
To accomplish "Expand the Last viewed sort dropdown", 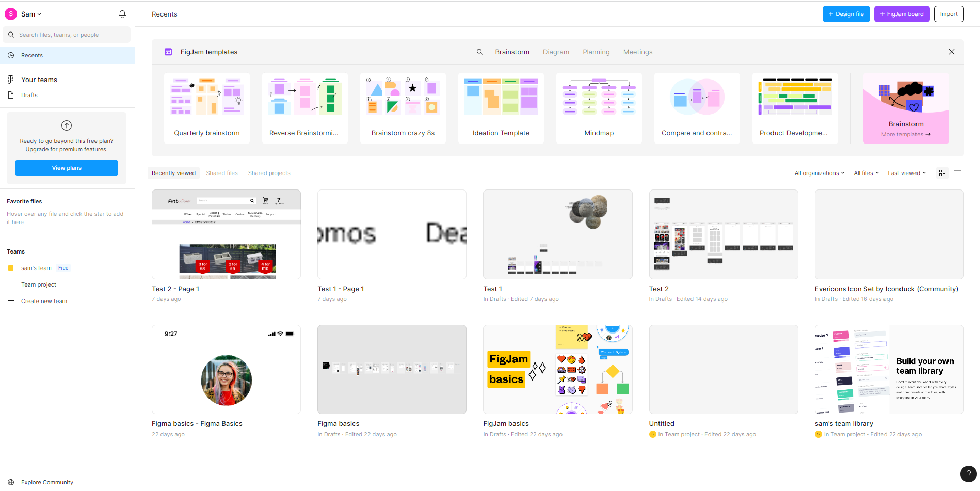I will pyautogui.click(x=906, y=173).
